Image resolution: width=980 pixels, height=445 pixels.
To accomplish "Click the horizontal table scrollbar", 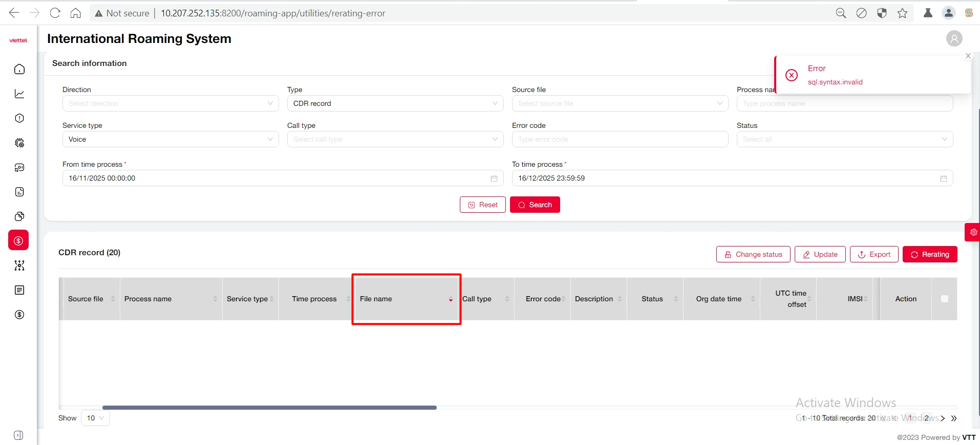I will point(269,408).
